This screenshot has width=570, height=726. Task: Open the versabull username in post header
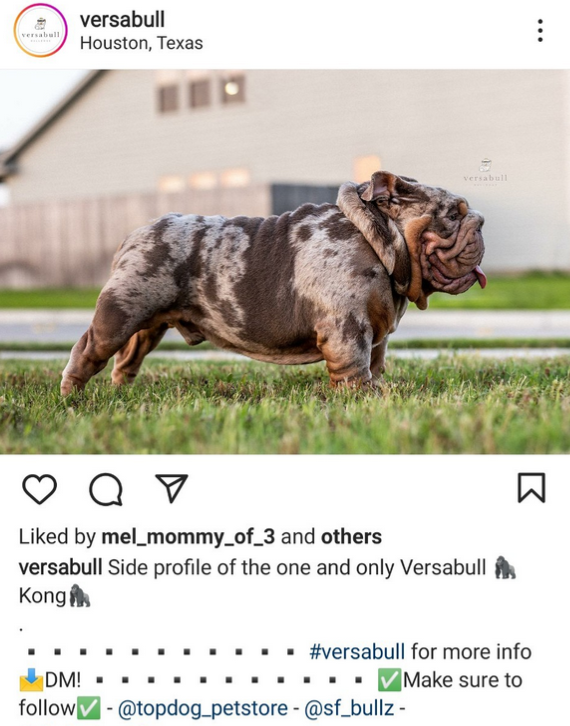(122, 19)
